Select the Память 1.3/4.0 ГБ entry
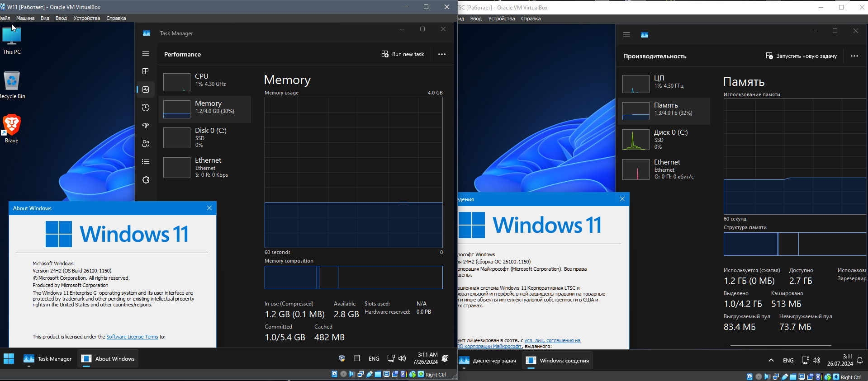 click(664, 111)
